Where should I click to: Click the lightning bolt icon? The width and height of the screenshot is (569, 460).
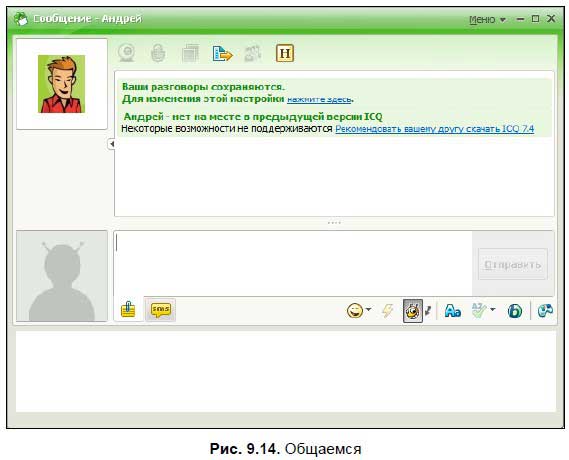tap(388, 311)
